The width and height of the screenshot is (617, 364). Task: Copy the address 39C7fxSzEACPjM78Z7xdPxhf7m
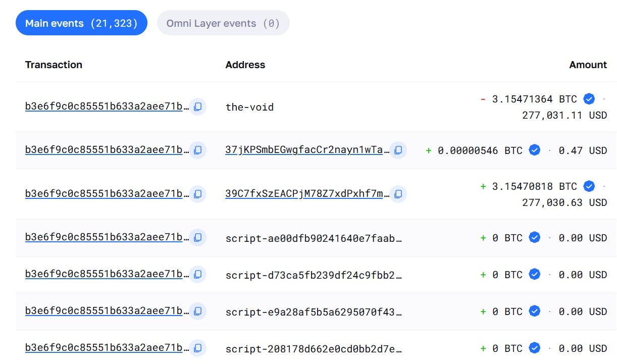tap(398, 194)
